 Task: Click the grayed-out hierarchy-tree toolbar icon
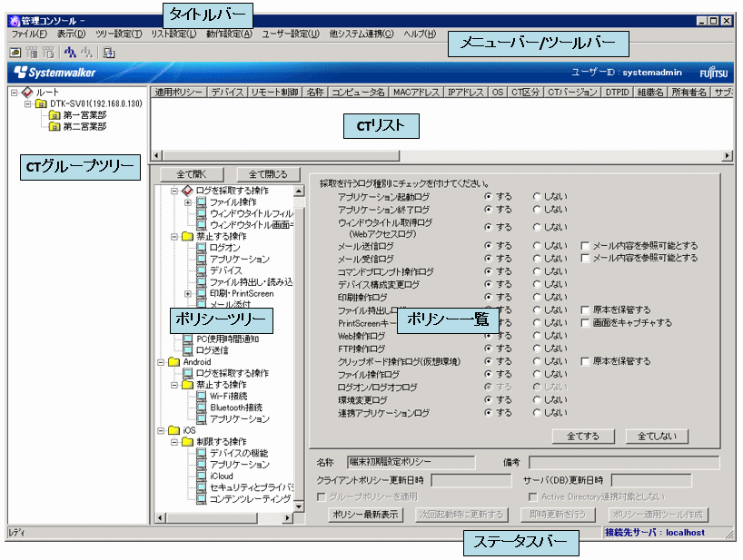pyautogui.click(x=86, y=52)
